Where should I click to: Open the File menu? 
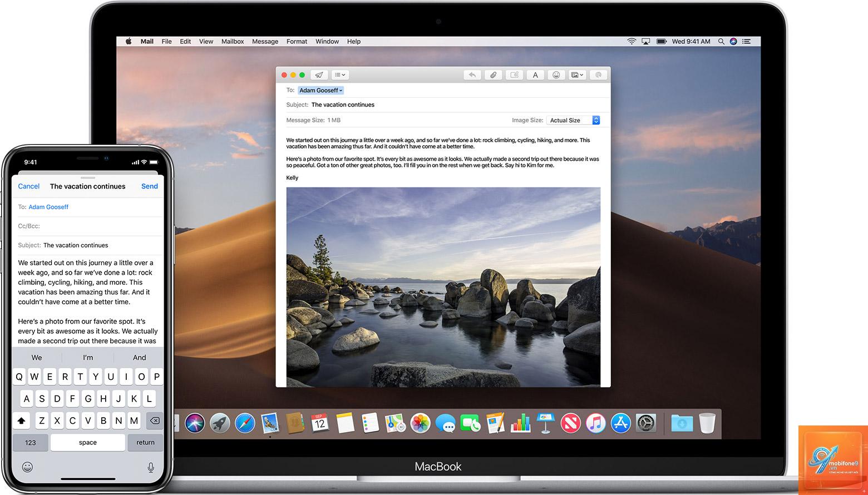click(166, 41)
